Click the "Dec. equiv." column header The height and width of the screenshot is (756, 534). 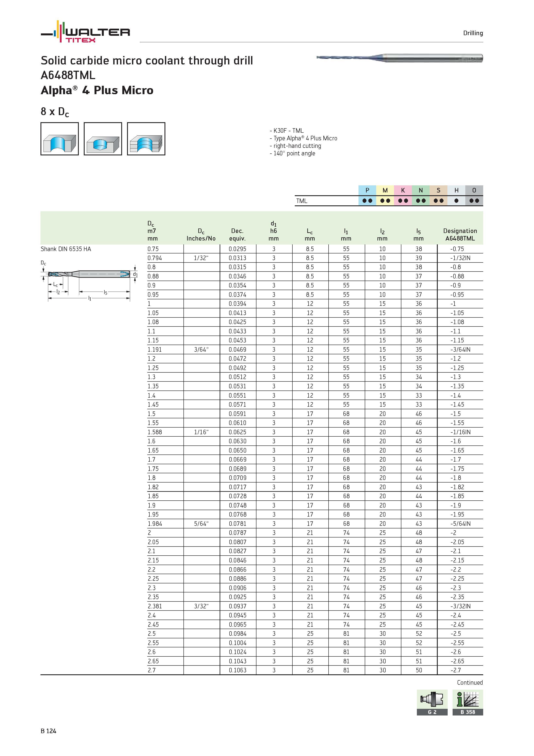(x=237, y=234)
